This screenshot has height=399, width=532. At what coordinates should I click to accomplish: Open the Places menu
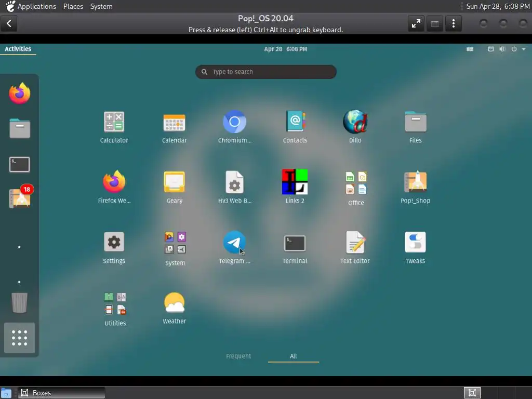(73, 6)
